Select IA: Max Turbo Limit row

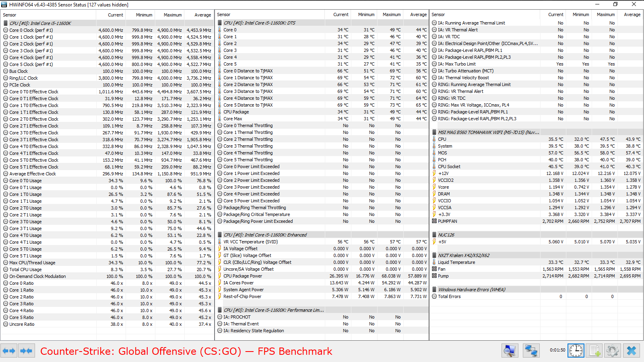[537, 64]
